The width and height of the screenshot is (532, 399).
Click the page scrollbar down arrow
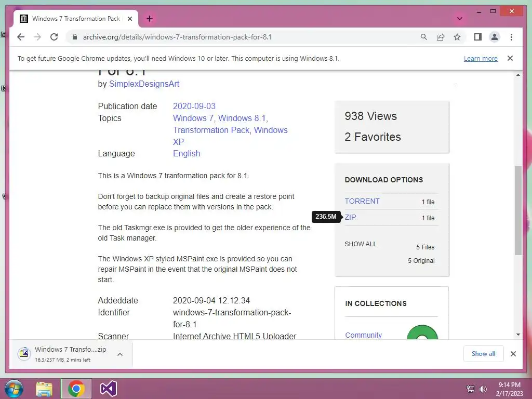(518, 335)
